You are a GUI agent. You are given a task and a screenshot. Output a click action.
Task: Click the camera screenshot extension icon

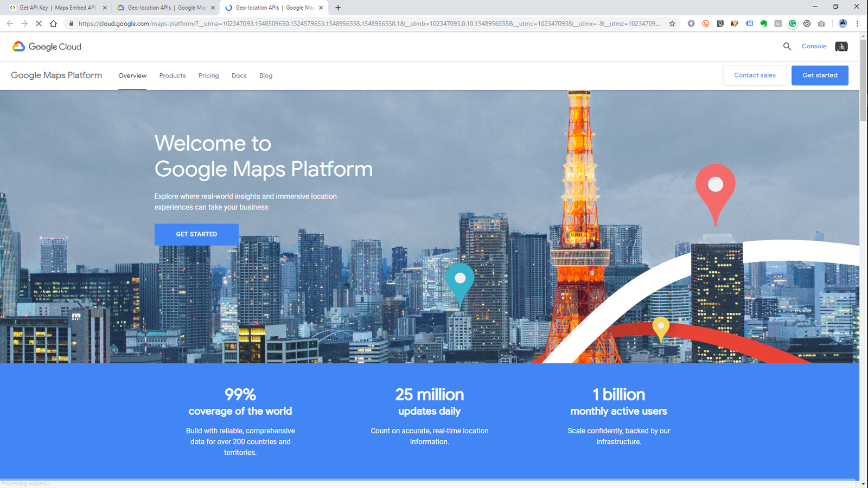[x=821, y=23]
